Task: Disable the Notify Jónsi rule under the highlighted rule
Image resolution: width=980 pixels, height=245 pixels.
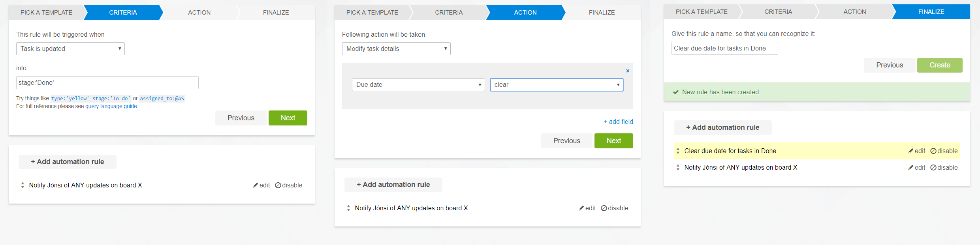Action: [x=944, y=168]
